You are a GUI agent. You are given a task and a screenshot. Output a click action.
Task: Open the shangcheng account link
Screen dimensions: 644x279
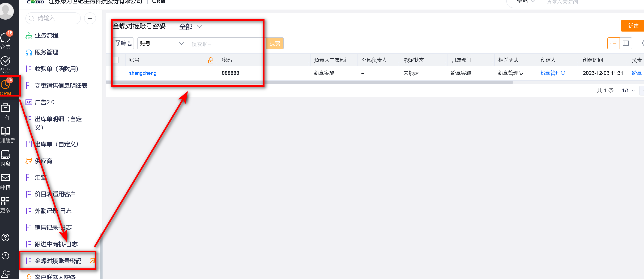coord(143,73)
